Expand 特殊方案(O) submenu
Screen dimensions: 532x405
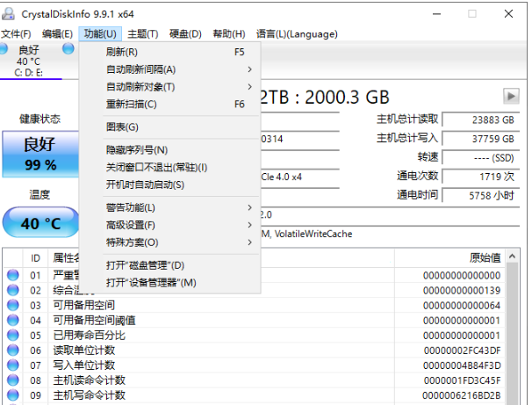[x=169, y=242]
